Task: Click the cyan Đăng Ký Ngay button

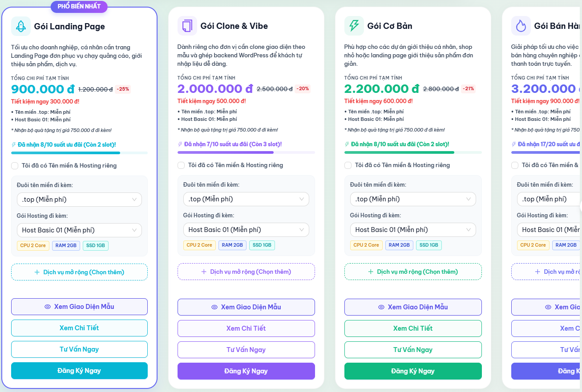Action: 79,371
